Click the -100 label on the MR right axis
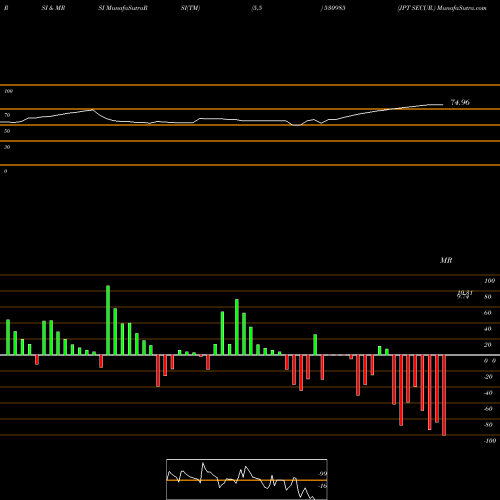Viewport: 500px width, 500px height. click(490, 441)
